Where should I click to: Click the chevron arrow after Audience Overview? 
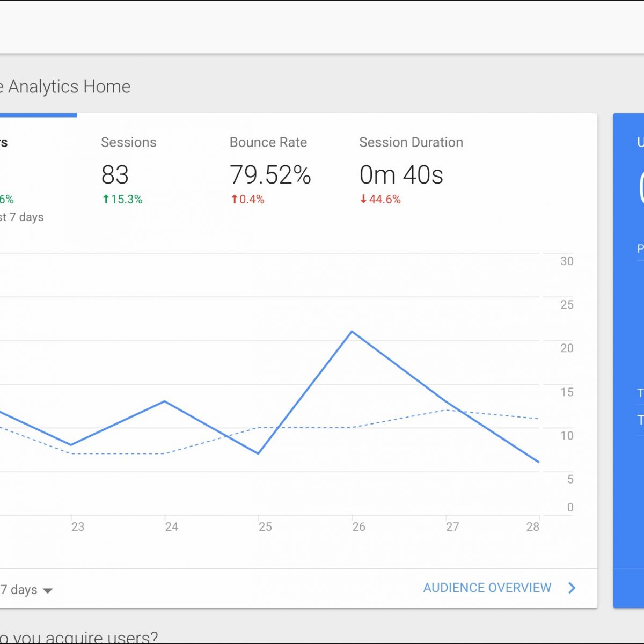572,588
